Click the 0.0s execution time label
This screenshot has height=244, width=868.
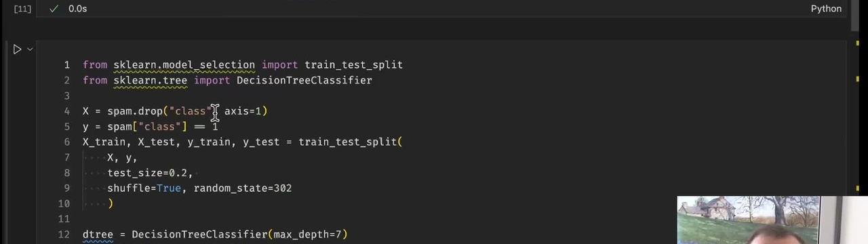(x=77, y=9)
